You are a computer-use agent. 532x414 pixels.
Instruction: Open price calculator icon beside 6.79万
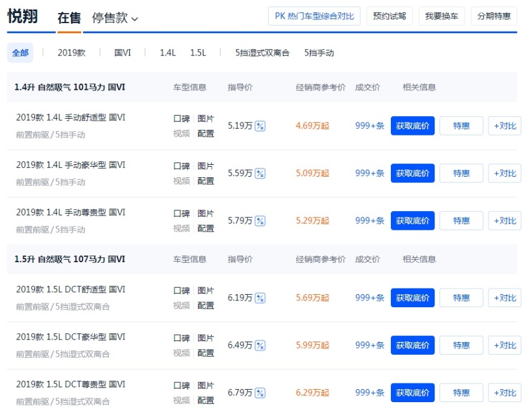[260, 393]
